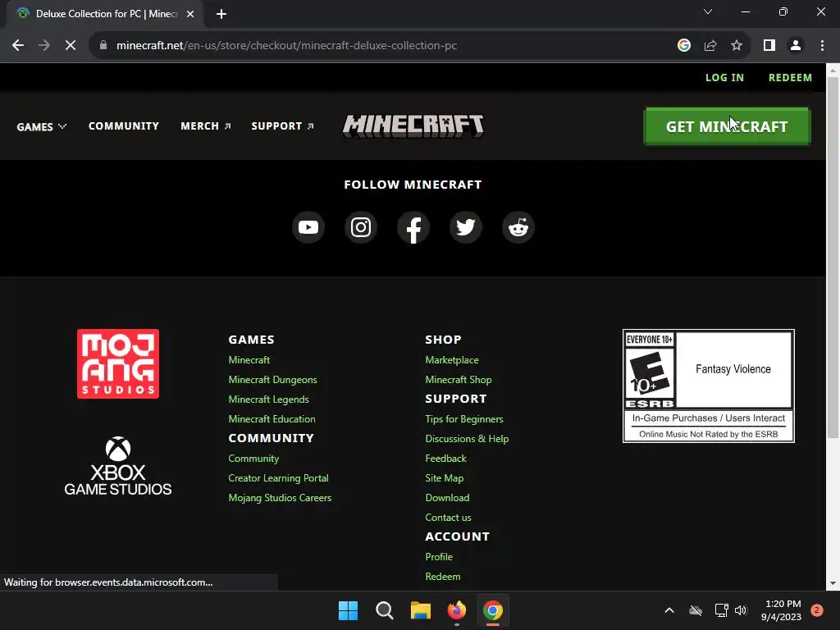Click the address bar URL
840x630 pixels.
click(286, 46)
